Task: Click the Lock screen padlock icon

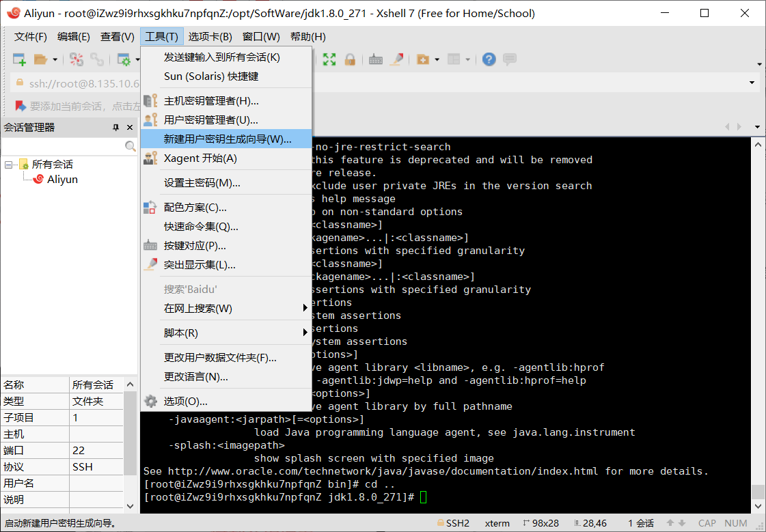Action: pyautogui.click(x=350, y=59)
